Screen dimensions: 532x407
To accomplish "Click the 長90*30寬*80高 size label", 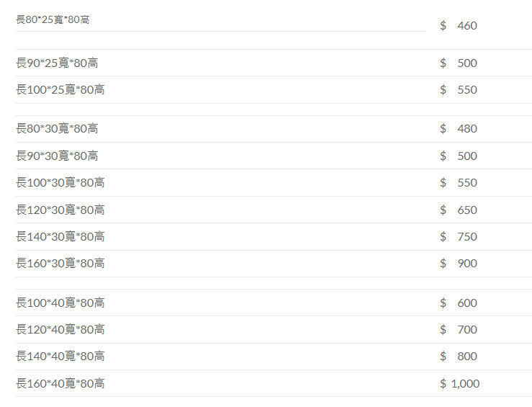I will [57, 156].
